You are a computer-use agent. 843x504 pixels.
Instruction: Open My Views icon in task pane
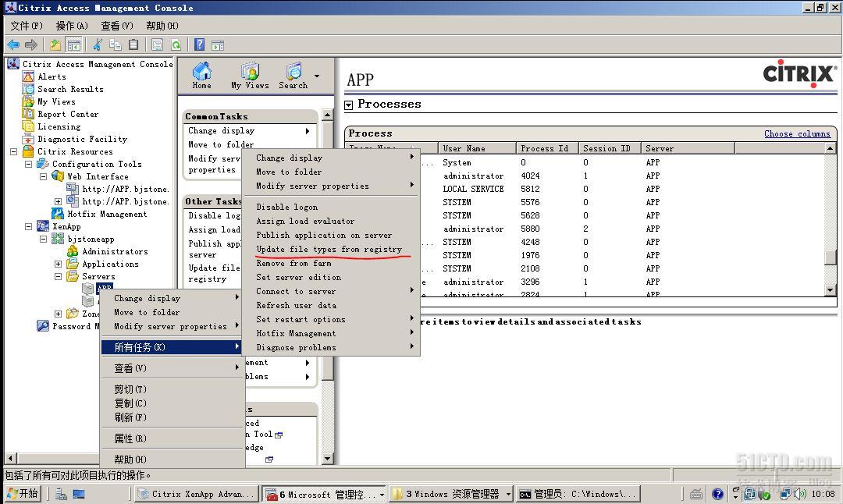pos(250,75)
